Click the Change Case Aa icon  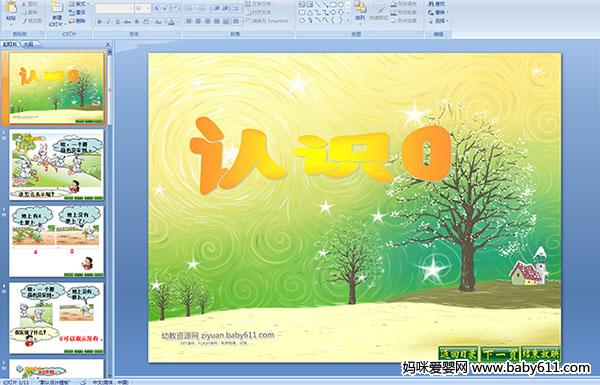(x=158, y=22)
